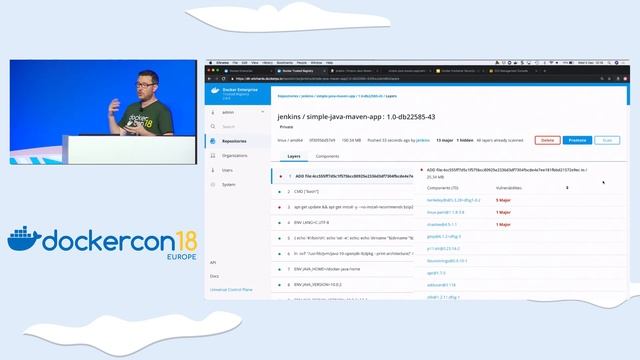Click the red vulnerability dot on layer 1
Screen dimensions: 640x360
(x=280, y=176)
